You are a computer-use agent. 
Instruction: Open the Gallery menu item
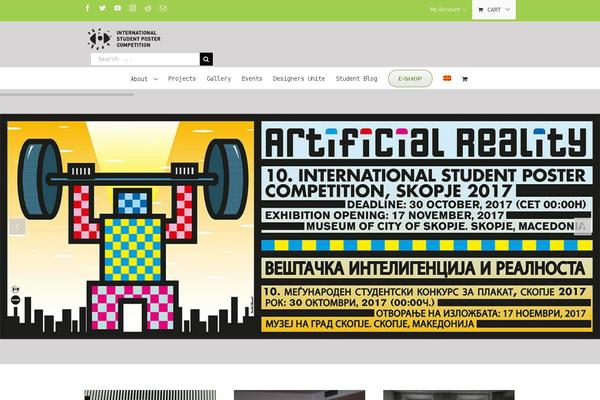click(x=218, y=78)
